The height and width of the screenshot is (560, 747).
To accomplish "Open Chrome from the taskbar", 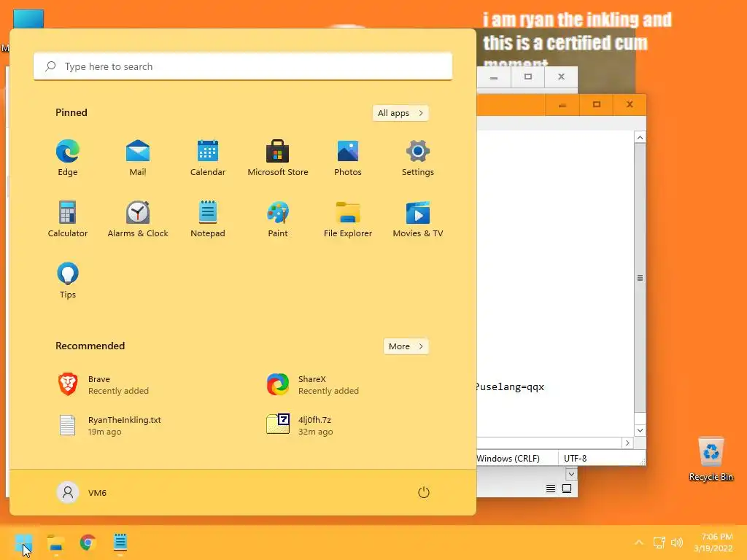I will pos(88,542).
